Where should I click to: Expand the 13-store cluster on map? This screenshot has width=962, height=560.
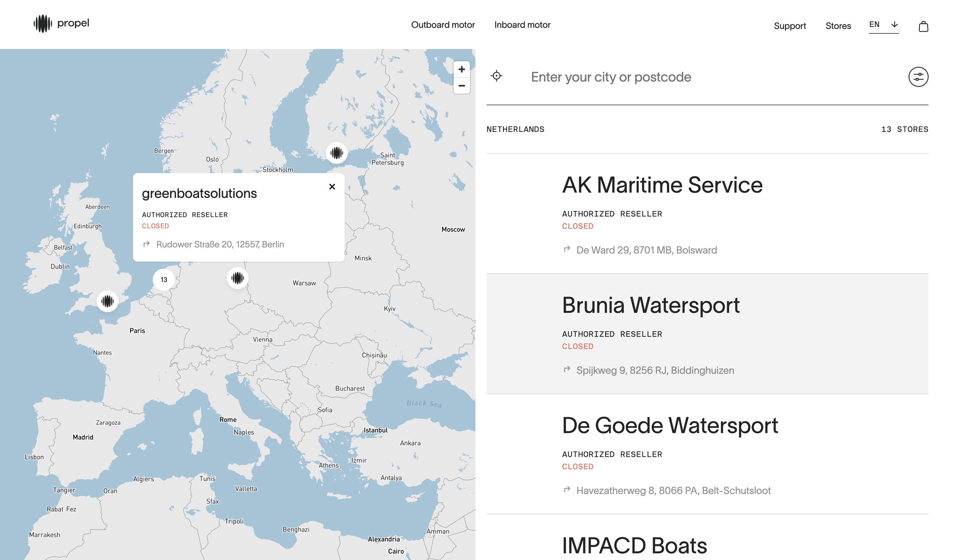click(164, 279)
